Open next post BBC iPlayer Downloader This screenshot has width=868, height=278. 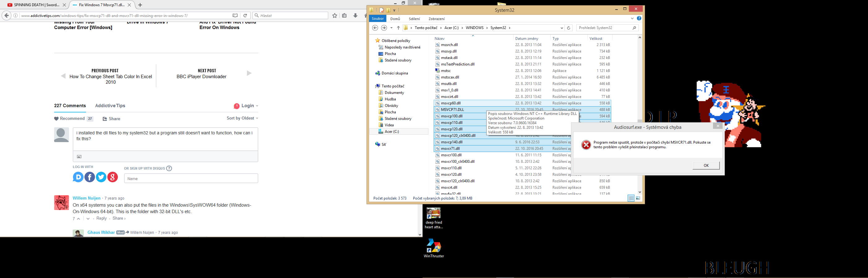201,76
